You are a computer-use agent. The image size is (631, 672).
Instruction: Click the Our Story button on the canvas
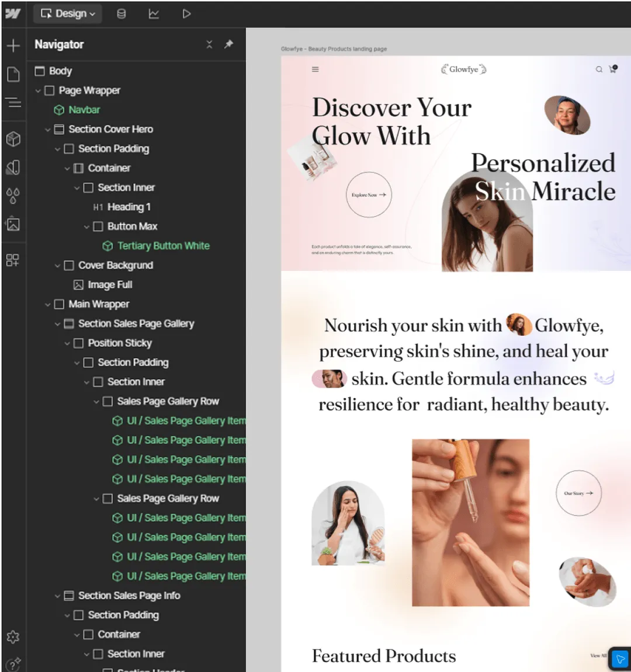point(578,493)
